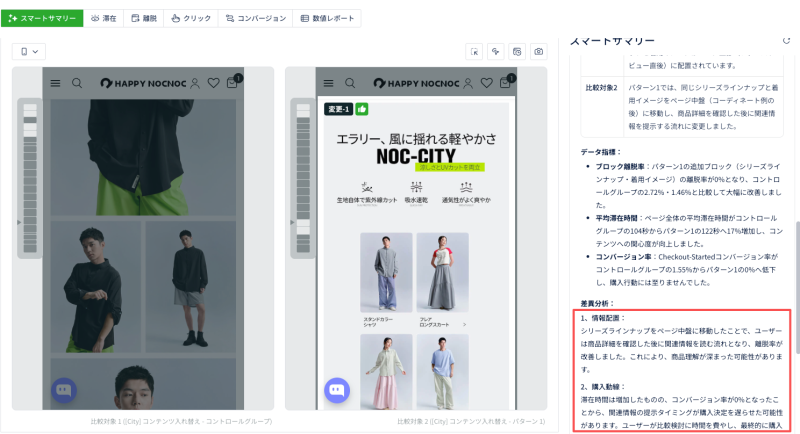Click the フレアロングスカート product image
800x434 pixels.
tap(442, 271)
